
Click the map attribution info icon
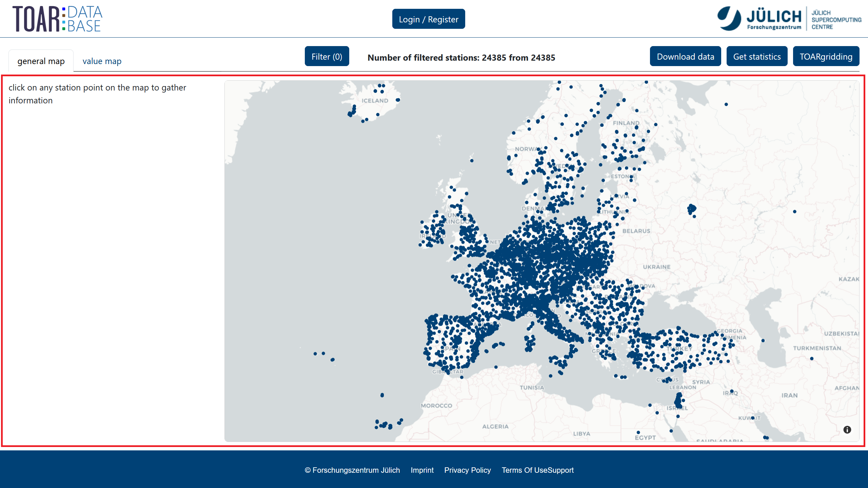(x=847, y=430)
